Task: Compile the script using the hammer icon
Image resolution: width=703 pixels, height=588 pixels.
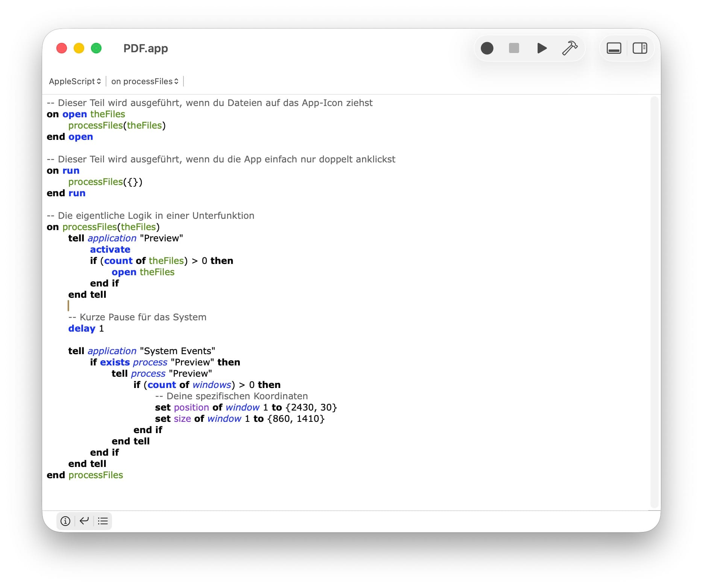Action: pos(570,48)
